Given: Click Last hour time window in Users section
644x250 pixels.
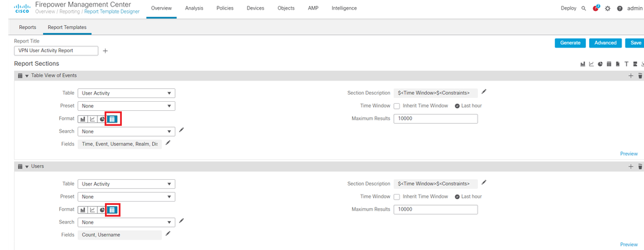Looking at the screenshot, I should pos(468,197).
